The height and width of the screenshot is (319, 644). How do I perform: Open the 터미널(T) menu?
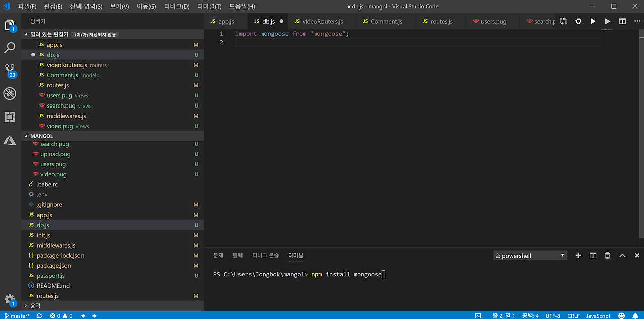tap(209, 6)
